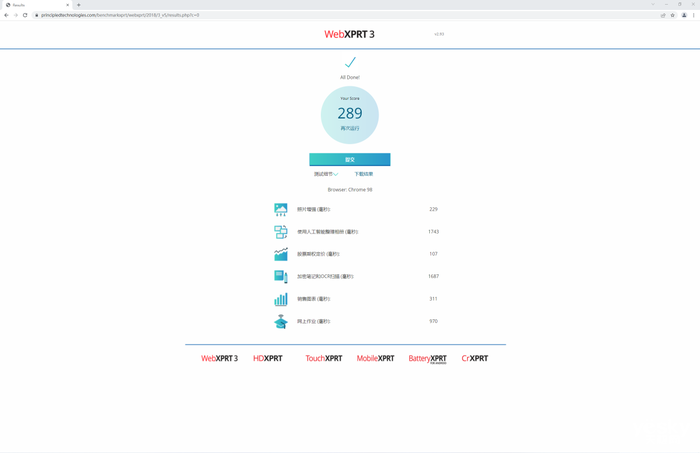Click the sales graphs bar chart icon

(x=281, y=299)
